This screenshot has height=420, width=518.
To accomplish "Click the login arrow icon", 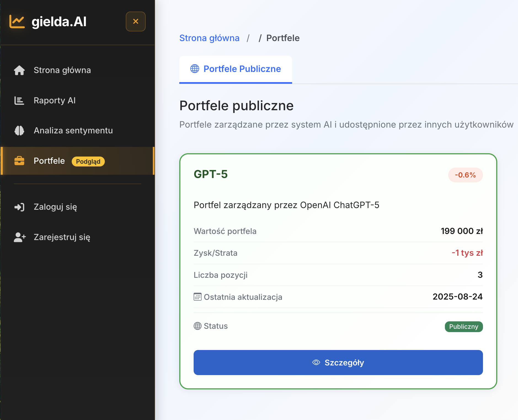I will coord(19,207).
